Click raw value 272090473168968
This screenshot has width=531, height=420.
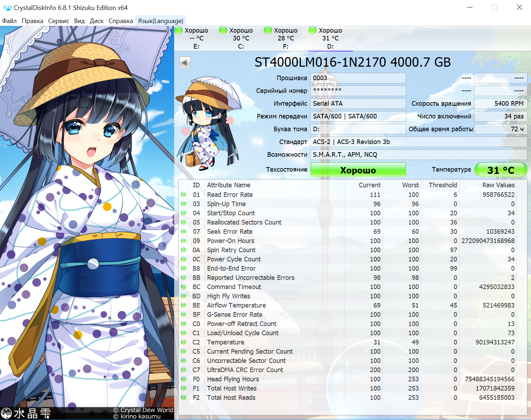point(488,241)
